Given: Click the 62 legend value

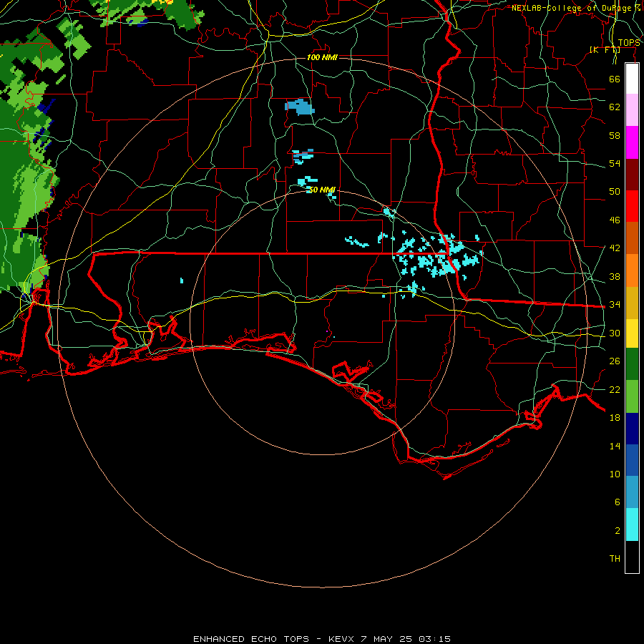Looking at the screenshot, I should pyautogui.click(x=615, y=107).
